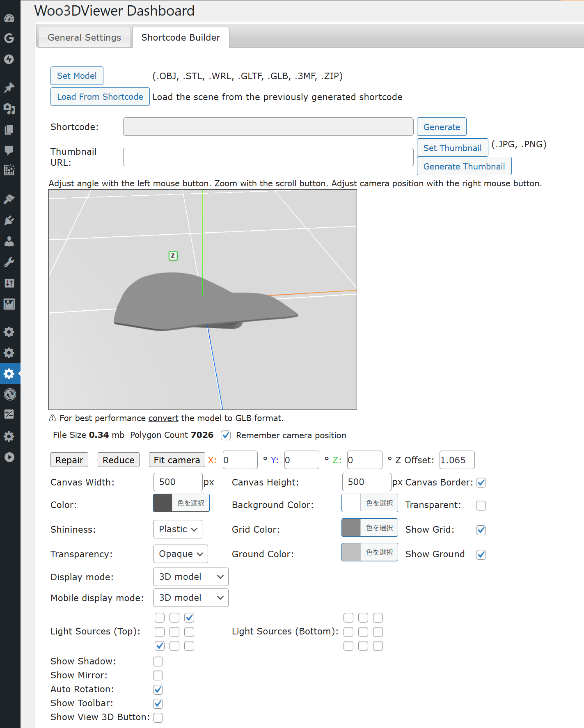The image size is (584, 728).
Task: Click the Fit camera button
Action: (x=177, y=460)
